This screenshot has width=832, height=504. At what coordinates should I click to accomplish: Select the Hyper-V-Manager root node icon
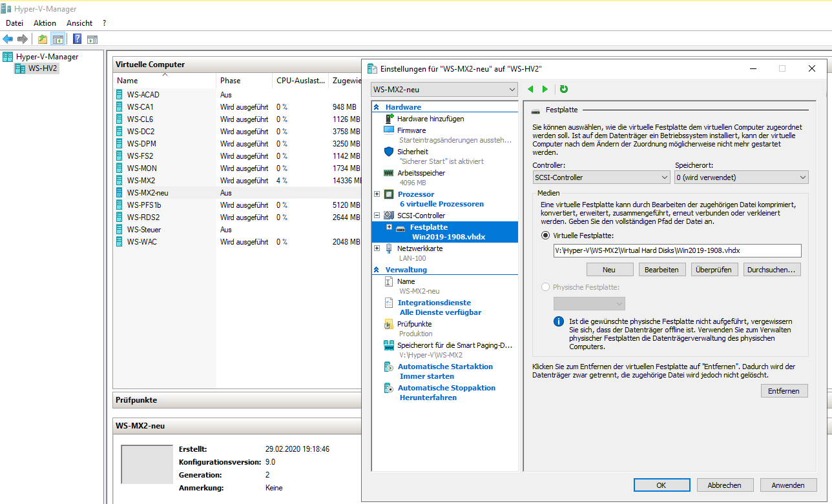(8, 57)
